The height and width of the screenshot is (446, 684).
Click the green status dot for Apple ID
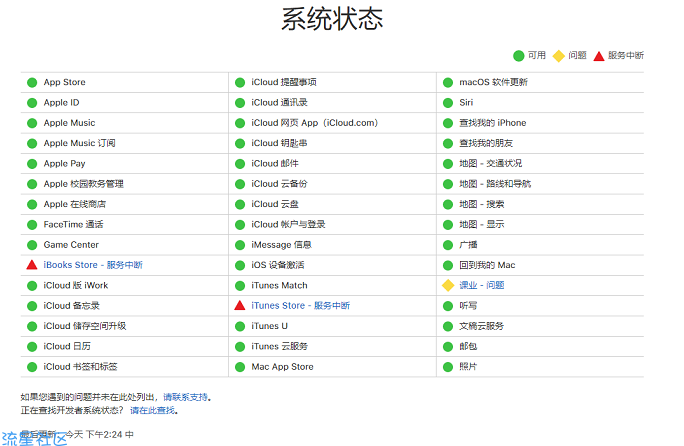coord(32,103)
